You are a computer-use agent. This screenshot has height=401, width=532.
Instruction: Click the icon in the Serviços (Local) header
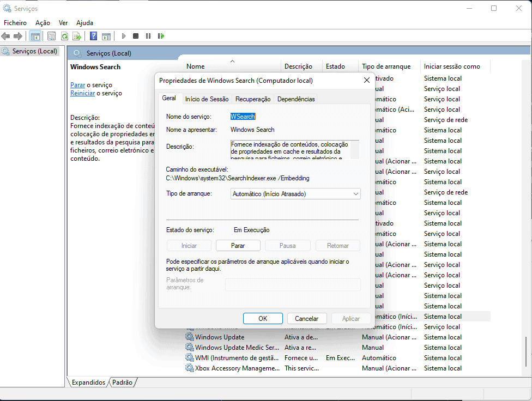click(x=78, y=53)
